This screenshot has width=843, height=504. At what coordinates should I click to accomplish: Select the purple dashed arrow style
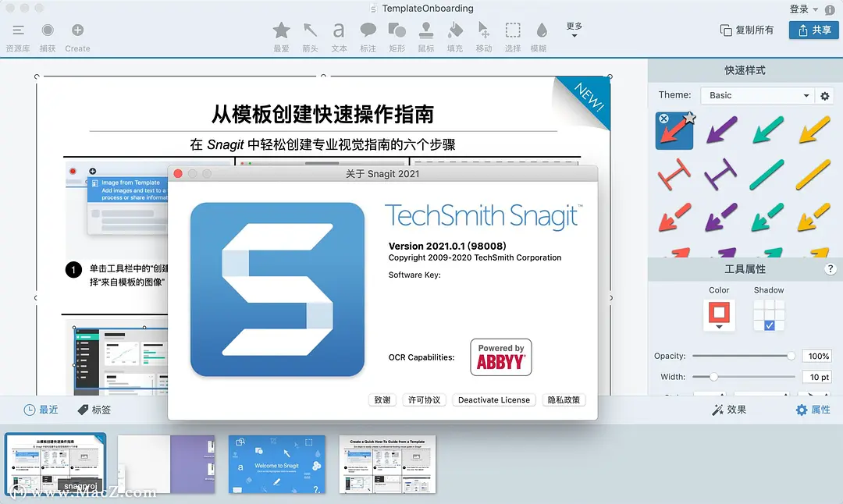coord(721,217)
